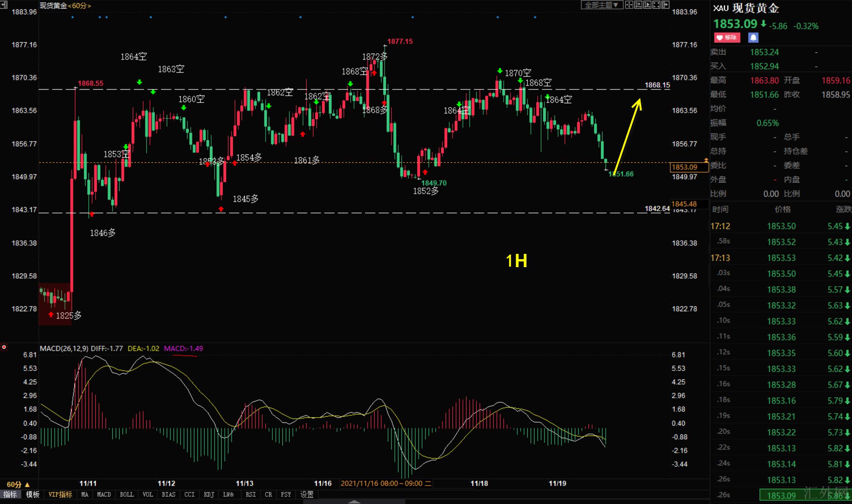Viewport: 852px width, 504px height.
Task: Click the orange 1853.09 price axis marker
Action: [689, 167]
